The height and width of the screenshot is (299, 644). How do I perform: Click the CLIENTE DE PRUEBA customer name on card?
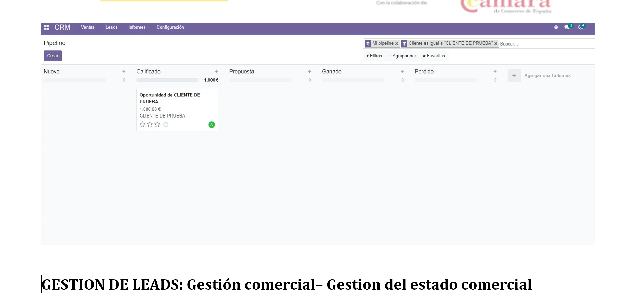pyautogui.click(x=162, y=116)
